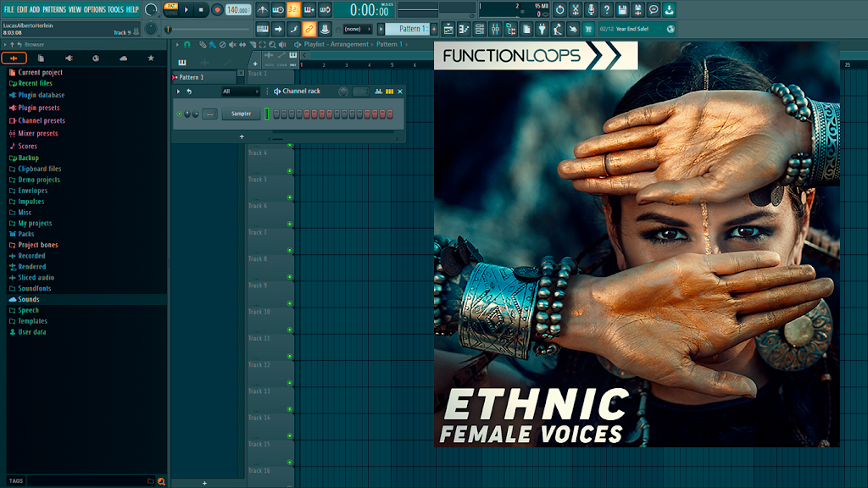Toggle the Sampler channel green mute light
Image resolution: width=868 pixels, height=488 pixels.
(180, 114)
